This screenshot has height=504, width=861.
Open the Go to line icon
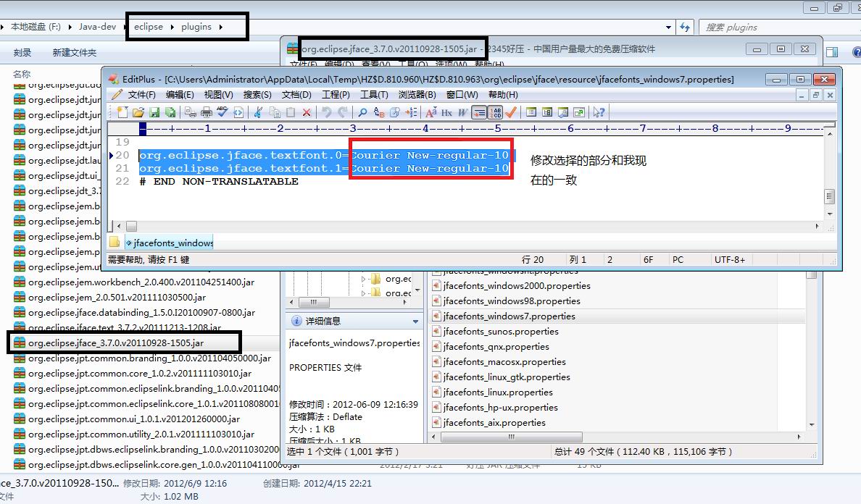point(412,112)
